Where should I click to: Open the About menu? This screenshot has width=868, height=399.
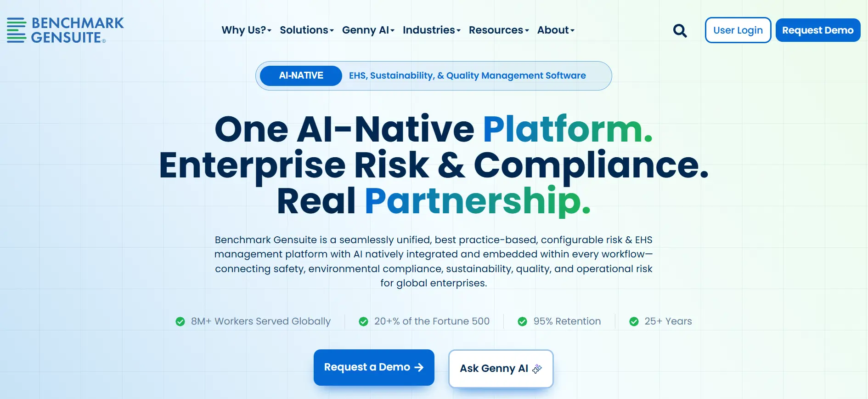pyautogui.click(x=556, y=30)
